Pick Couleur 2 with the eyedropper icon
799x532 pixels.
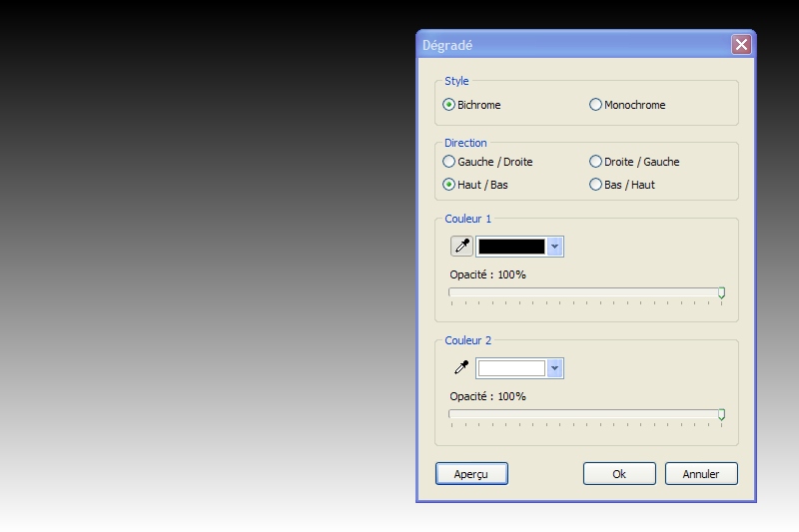pos(461,367)
